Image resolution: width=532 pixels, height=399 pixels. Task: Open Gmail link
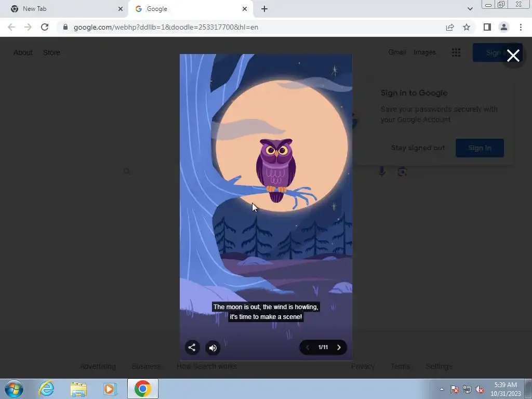pos(397,52)
